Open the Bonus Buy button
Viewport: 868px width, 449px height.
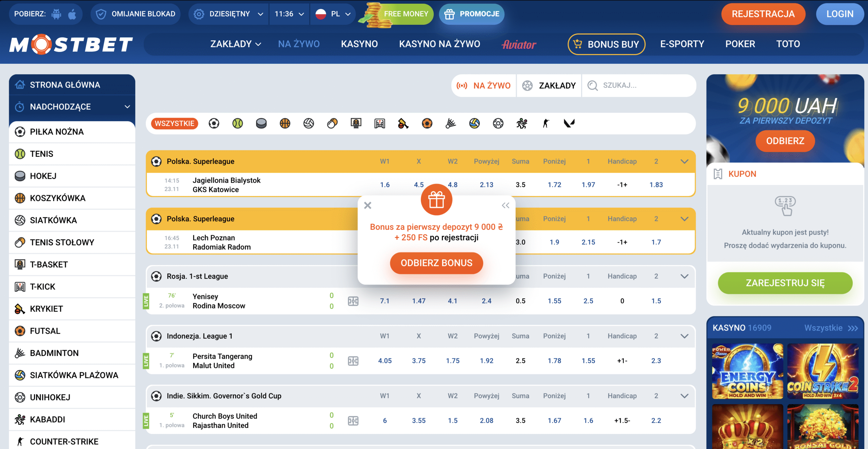607,44
